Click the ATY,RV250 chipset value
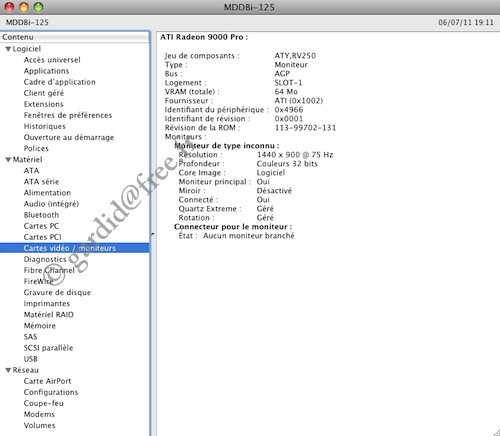 [x=295, y=56]
